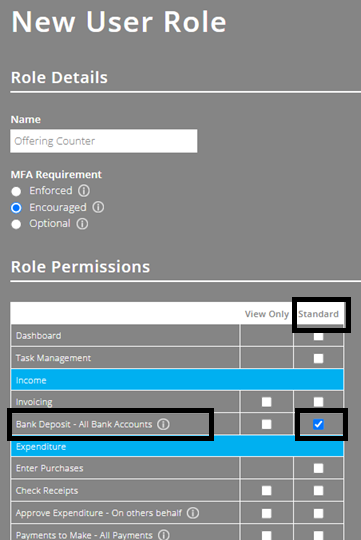Check Standard box for Task Management
This screenshot has width=361, height=540.
coord(318,359)
